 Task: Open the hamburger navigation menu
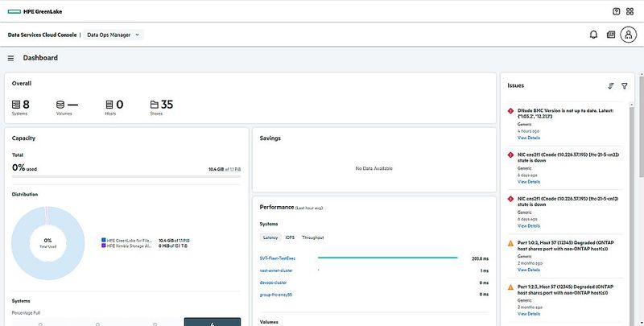coord(10,58)
